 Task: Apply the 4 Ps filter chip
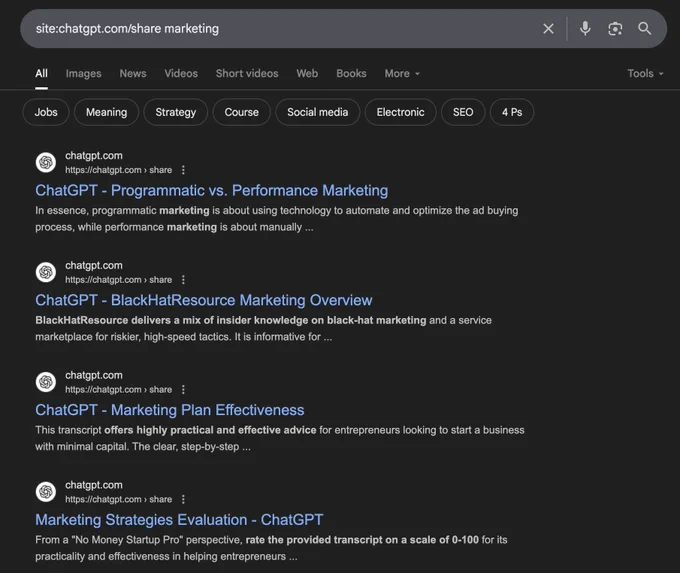pyautogui.click(x=512, y=112)
